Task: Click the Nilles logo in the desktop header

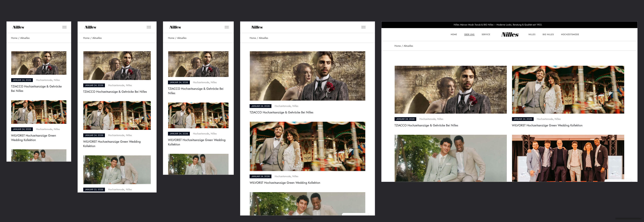Action: coord(510,34)
